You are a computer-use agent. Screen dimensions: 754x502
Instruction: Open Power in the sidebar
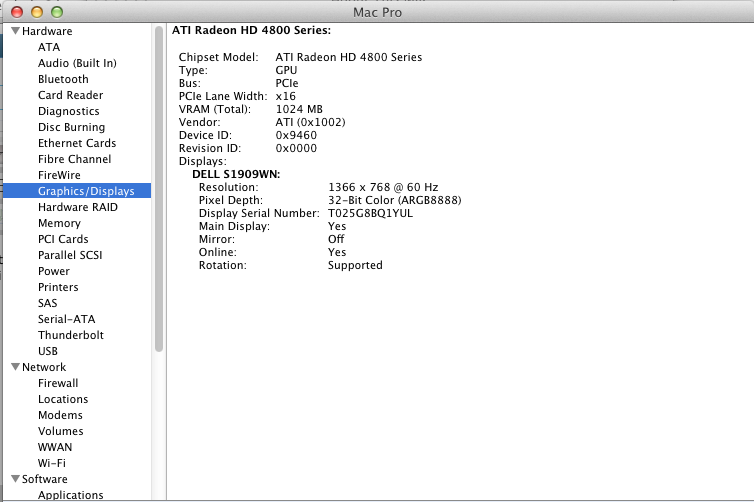(x=54, y=271)
